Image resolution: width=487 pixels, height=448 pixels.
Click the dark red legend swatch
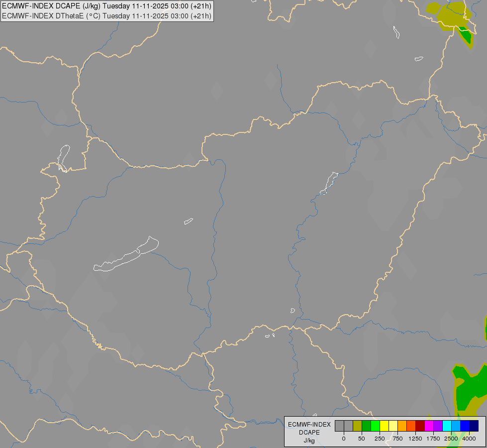[420, 426]
